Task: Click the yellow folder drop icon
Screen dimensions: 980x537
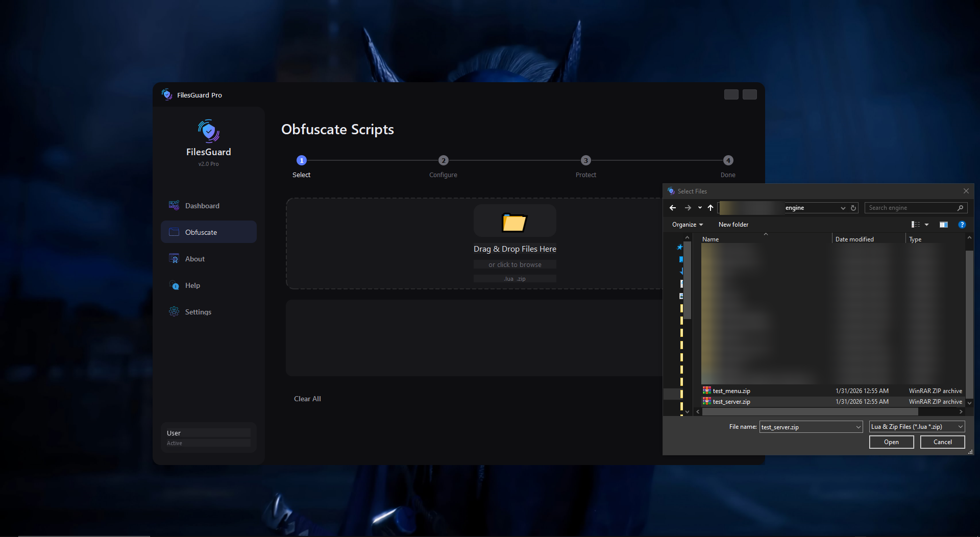Action: tap(514, 223)
